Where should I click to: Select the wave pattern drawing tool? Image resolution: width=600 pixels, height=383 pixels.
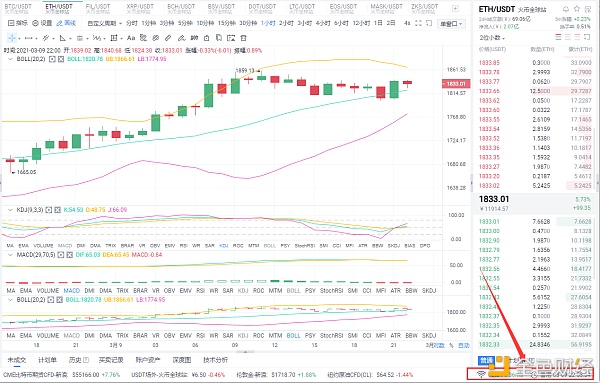(97, 38)
